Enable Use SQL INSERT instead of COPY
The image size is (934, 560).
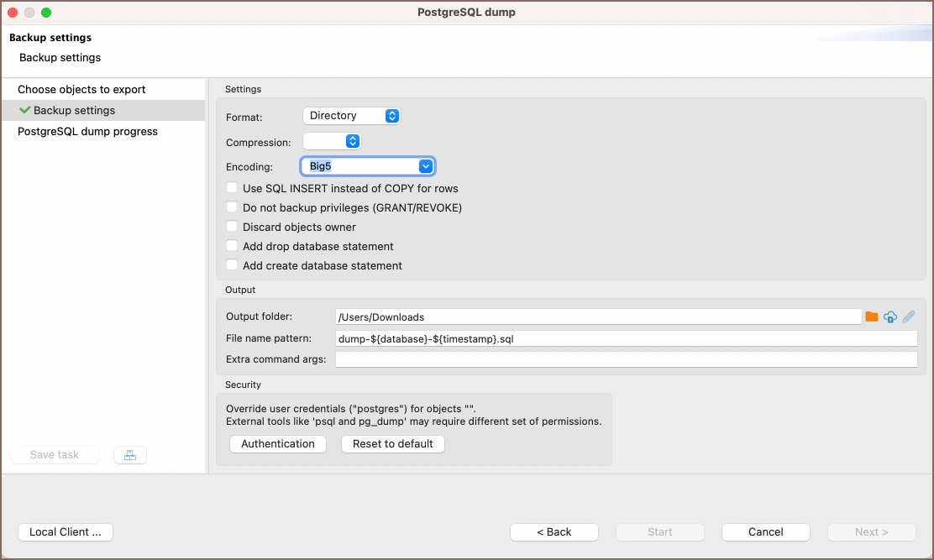233,188
